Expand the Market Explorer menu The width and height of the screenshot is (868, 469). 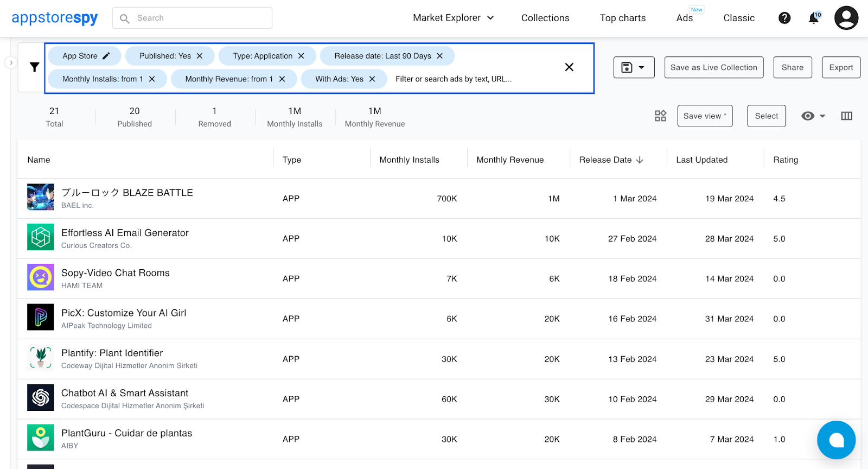tap(454, 18)
